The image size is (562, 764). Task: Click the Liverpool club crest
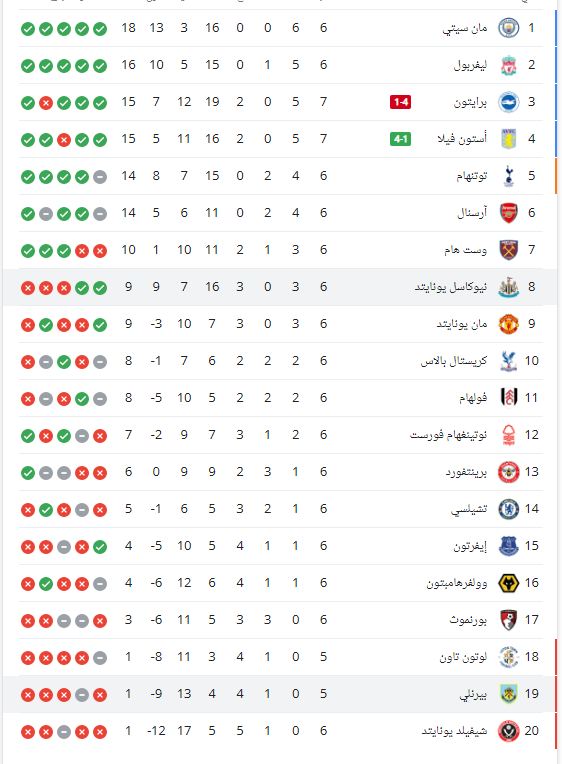(508, 65)
